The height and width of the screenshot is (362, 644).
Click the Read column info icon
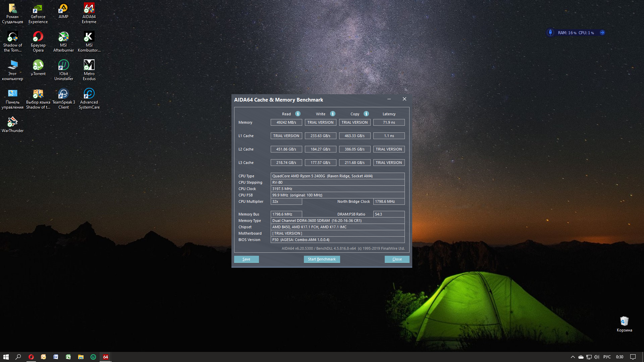pyautogui.click(x=298, y=114)
